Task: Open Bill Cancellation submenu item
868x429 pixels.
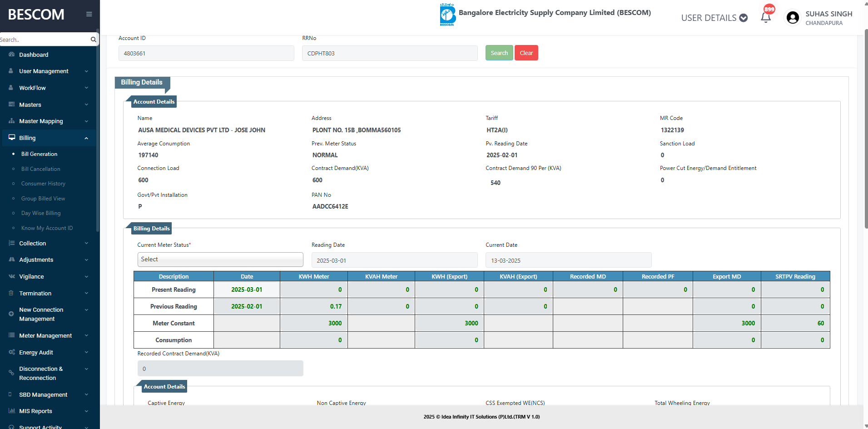Action: point(40,169)
